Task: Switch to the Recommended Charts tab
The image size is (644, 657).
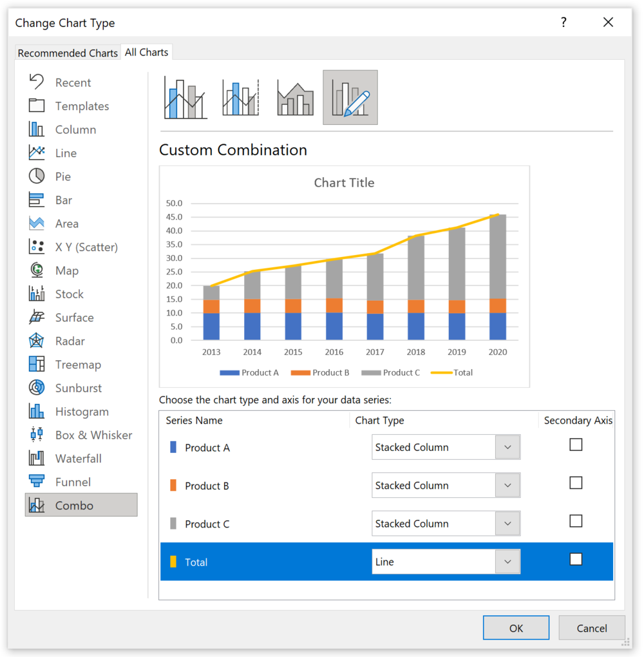Action: [x=67, y=52]
